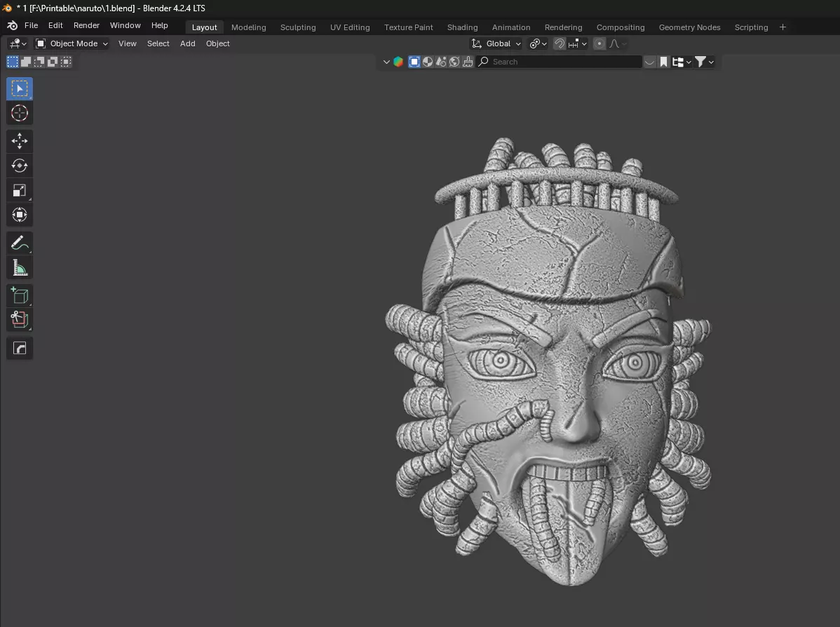Open the Blender logo application menu

(x=12, y=25)
